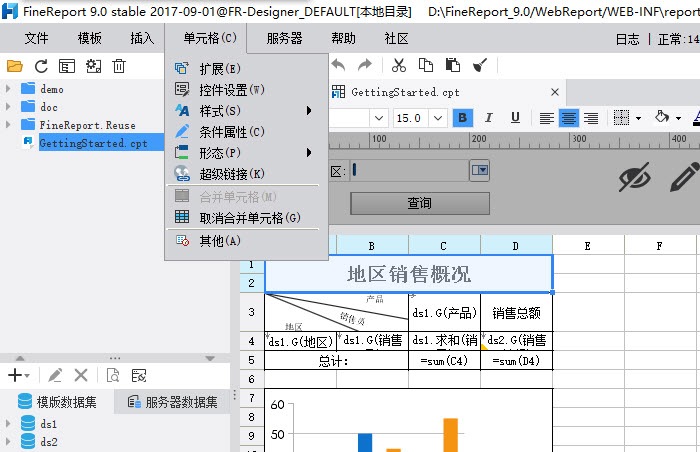The width and height of the screenshot is (700, 452).
Task: Preview the dataset
Action: (x=113, y=375)
